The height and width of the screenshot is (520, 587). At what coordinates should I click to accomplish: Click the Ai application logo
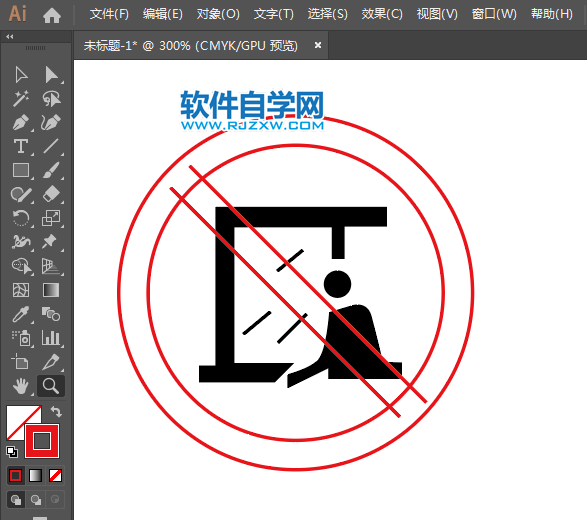pyautogui.click(x=18, y=14)
